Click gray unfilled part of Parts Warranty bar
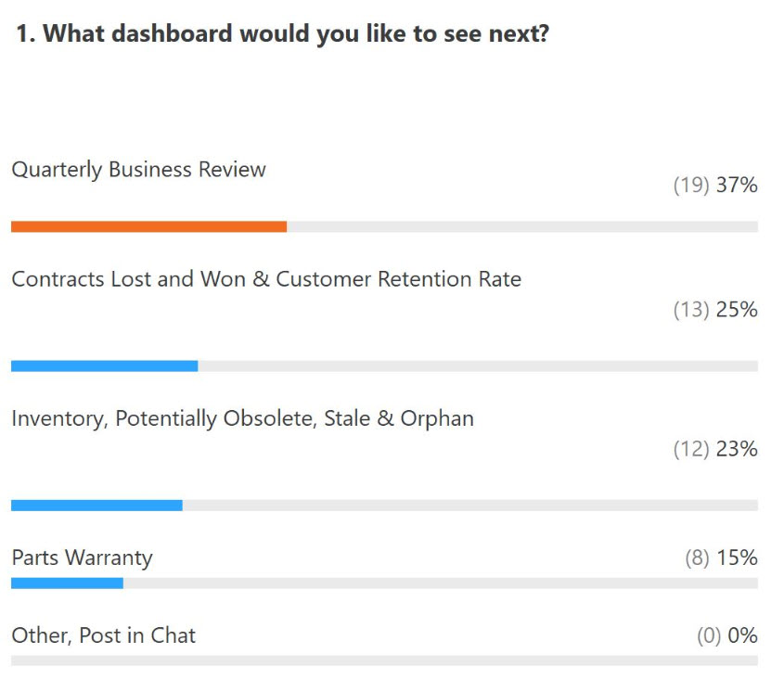The height and width of the screenshot is (692, 784). (441, 583)
